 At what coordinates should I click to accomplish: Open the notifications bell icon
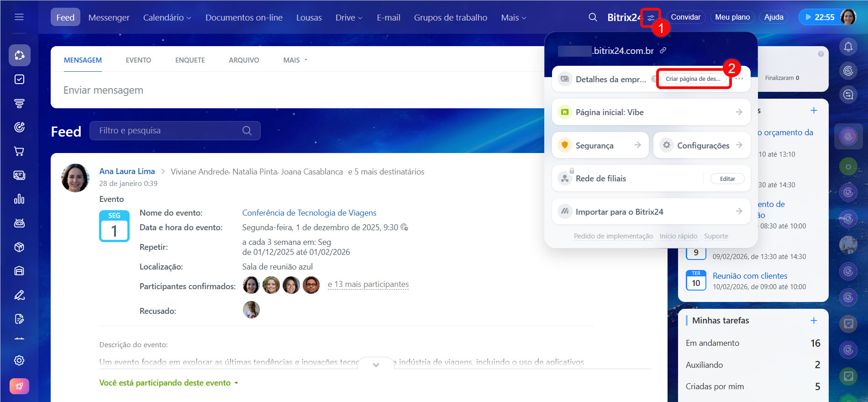(848, 47)
